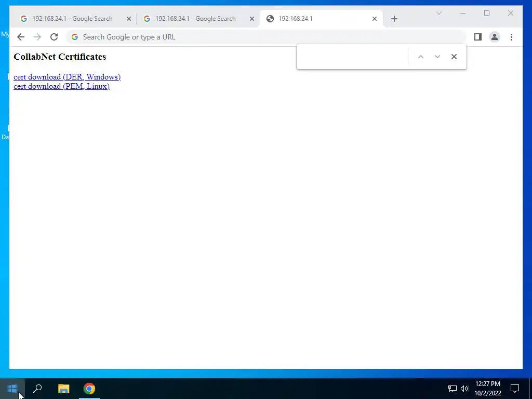Close the active 192.168.24.1 tab

(x=375, y=19)
